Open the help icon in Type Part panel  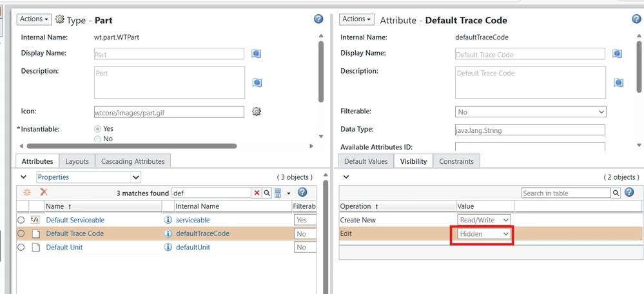[x=318, y=19]
